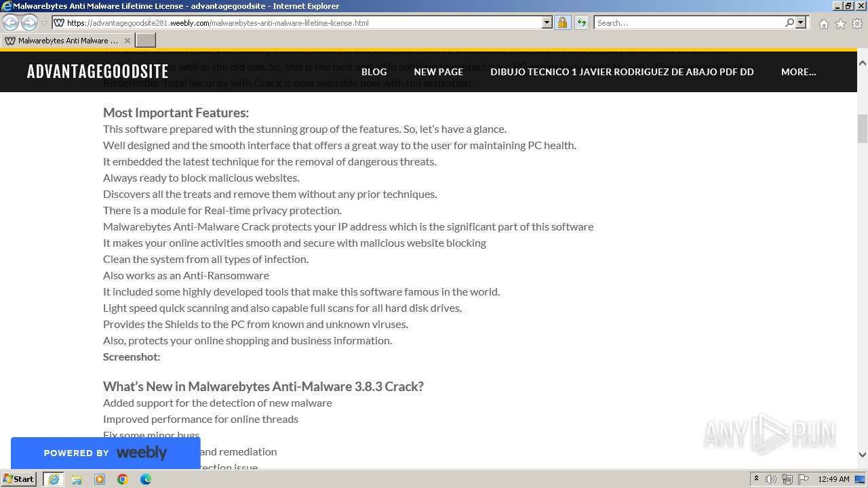Click 'Added support for the detection' line
868x488 pixels.
point(218,403)
